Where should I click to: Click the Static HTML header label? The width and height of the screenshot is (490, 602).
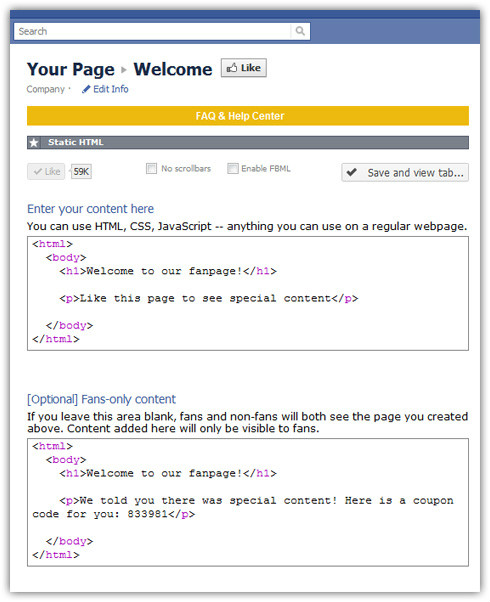[76, 142]
